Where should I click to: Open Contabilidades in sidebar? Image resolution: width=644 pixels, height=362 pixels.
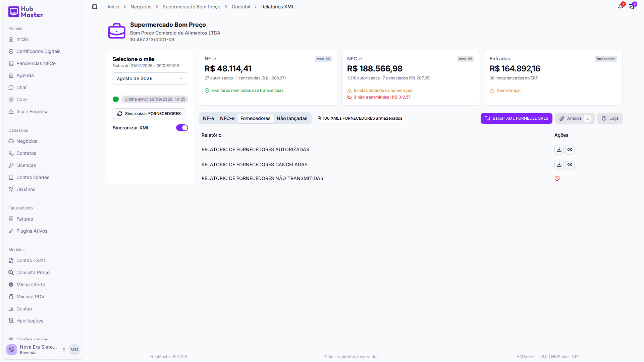(43, 177)
